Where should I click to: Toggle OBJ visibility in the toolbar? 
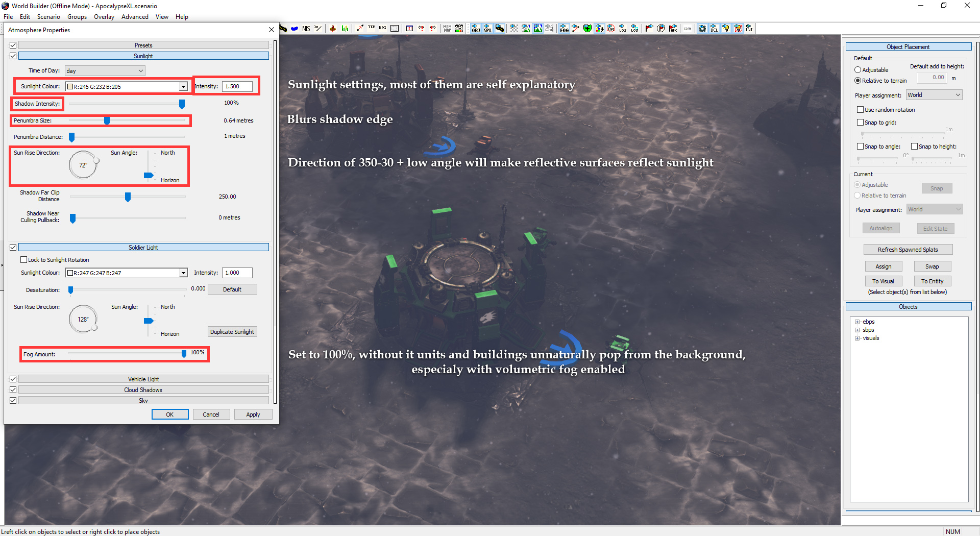[476, 29]
